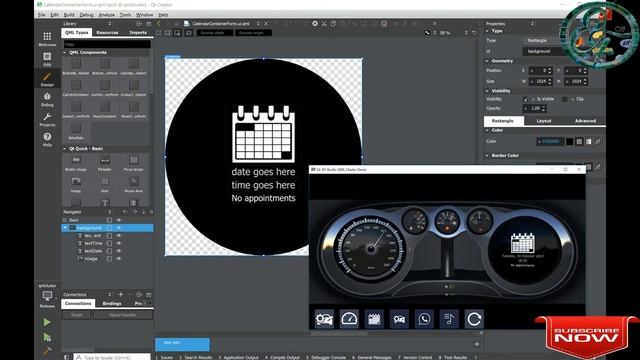This screenshot has width=640, height=360.
Task: Open the Application Output pane
Action: [238, 357]
